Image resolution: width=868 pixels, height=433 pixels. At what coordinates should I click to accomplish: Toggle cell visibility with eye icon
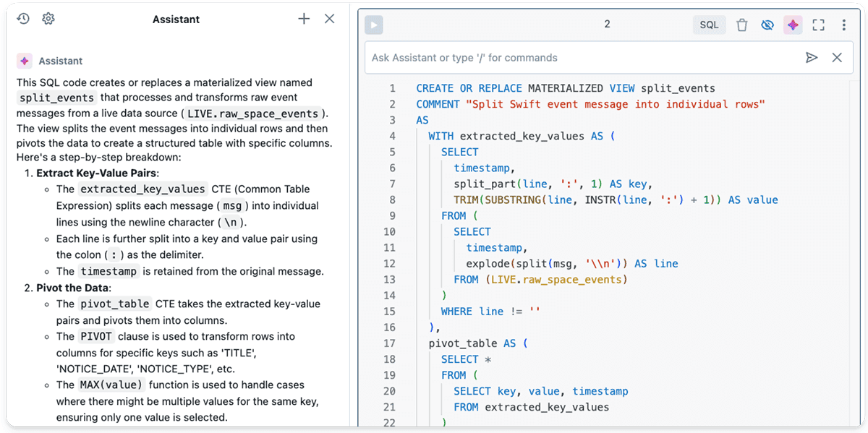pos(767,25)
